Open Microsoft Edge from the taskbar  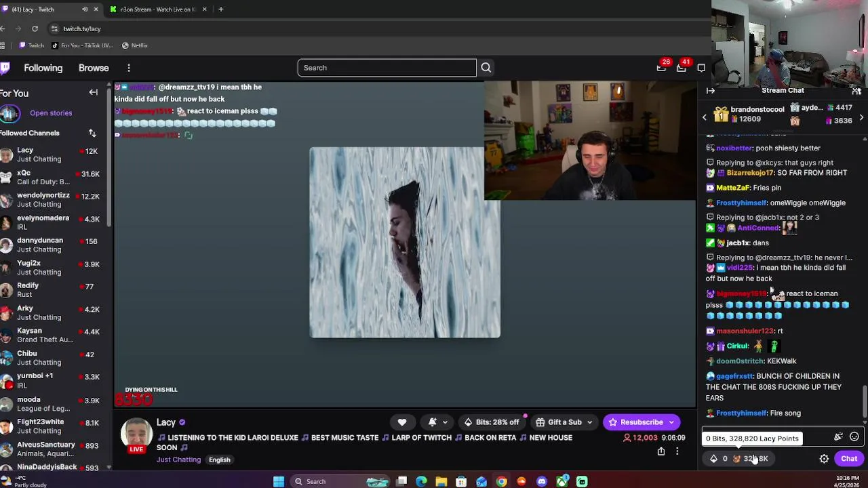point(421,481)
